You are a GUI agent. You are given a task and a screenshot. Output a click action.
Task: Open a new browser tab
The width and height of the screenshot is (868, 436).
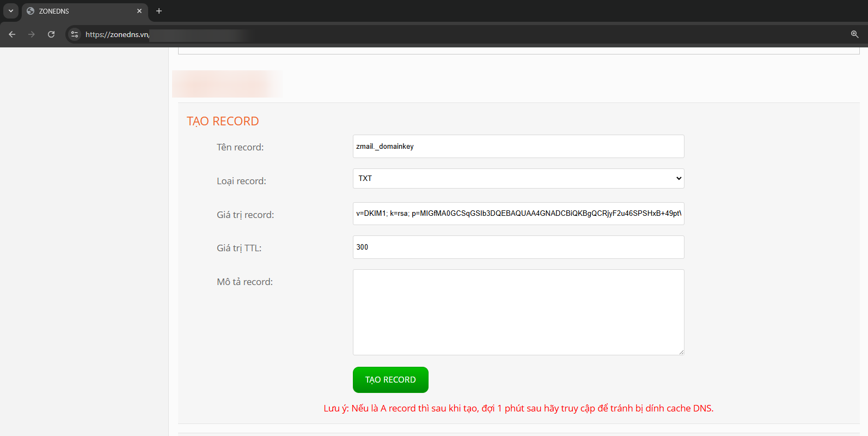[159, 11]
